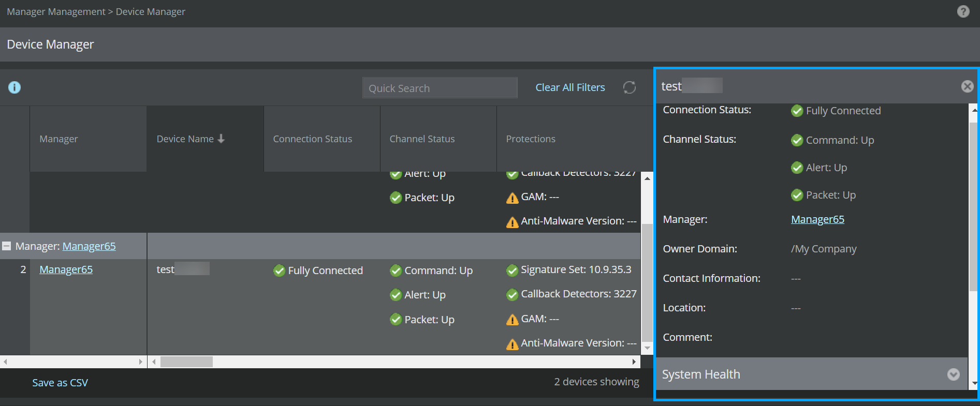Expand the System Health section
The height and width of the screenshot is (406, 980).
(x=953, y=374)
